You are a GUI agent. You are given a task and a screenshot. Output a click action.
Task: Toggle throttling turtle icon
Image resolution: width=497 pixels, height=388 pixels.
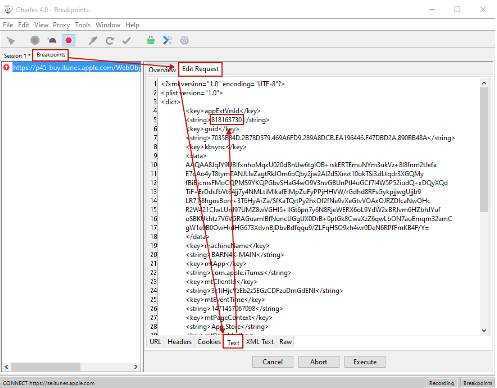(52, 40)
